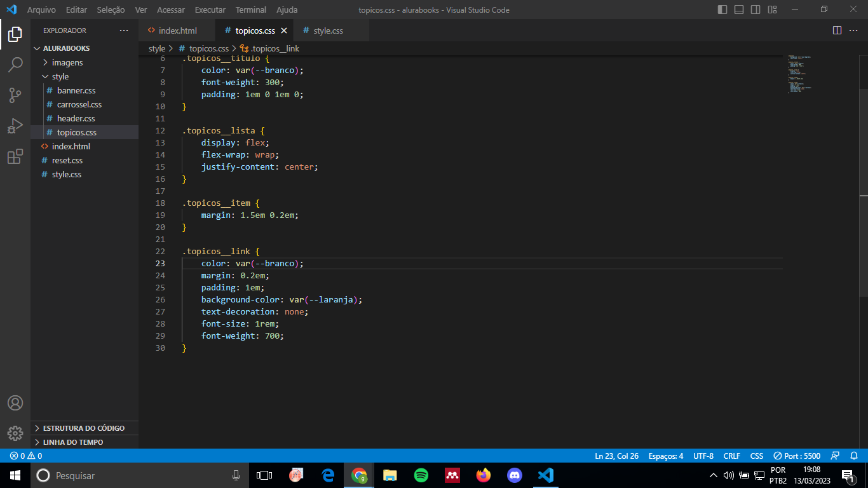Open the Extensions view icon
Screen dimensions: 868x488
pyautogui.click(x=15, y=156)
